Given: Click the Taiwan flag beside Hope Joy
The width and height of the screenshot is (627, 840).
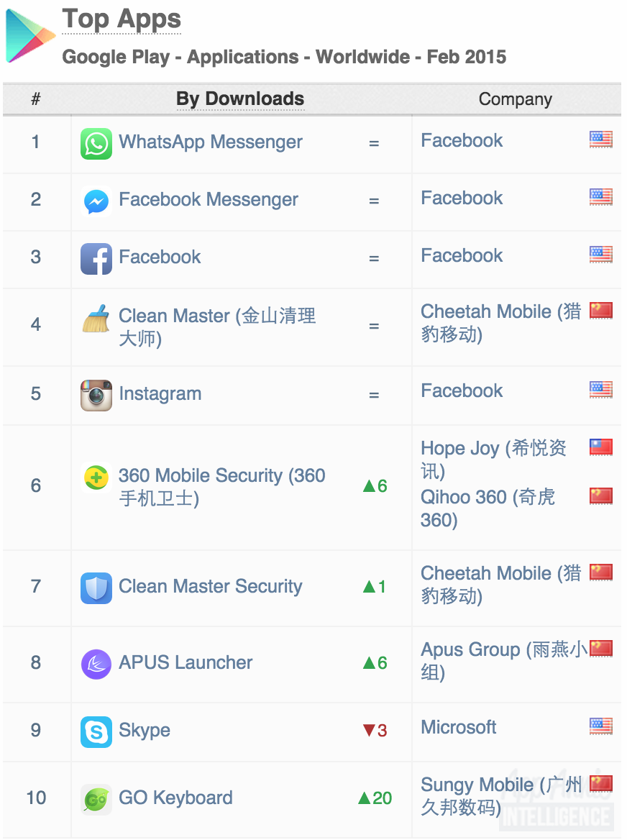Looking at the screenshot, I should [x=601, y=447].
